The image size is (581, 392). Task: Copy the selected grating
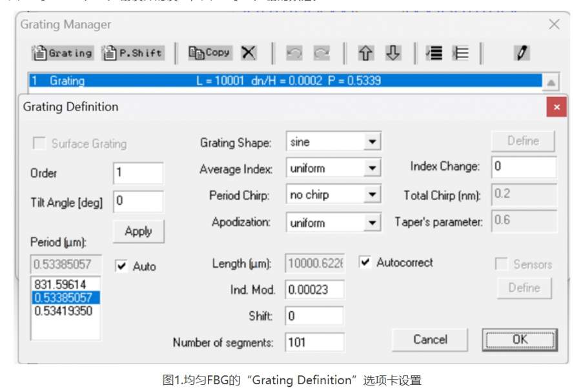pyautogui.click(x=210, y=53)
